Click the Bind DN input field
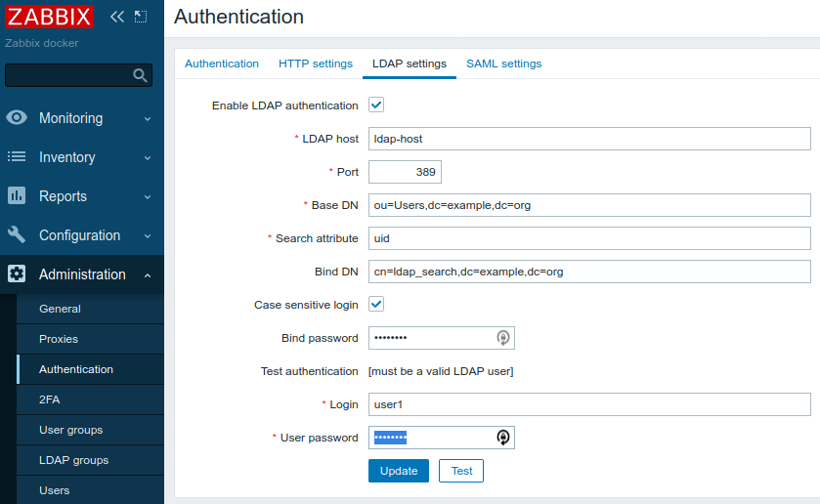This screenshot has width=820, height=504. (x=589, y=272)
